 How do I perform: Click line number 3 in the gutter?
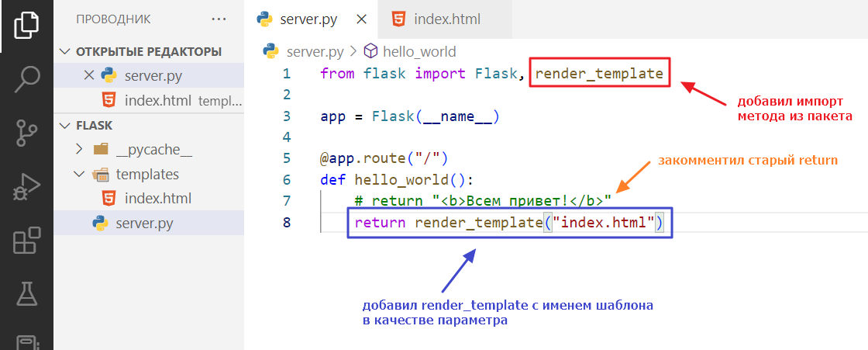(x=286, y=116)
